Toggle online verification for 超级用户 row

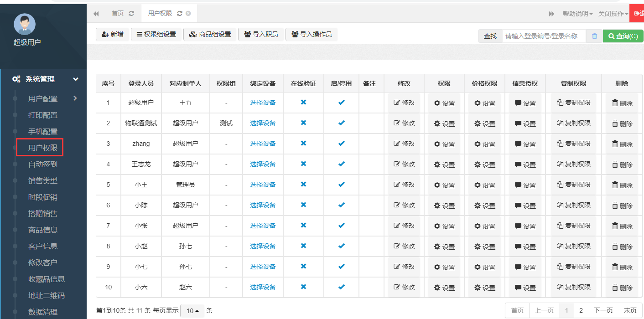303,103
